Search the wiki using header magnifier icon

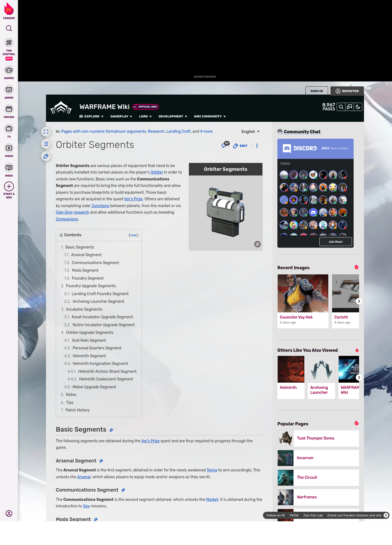341,107
